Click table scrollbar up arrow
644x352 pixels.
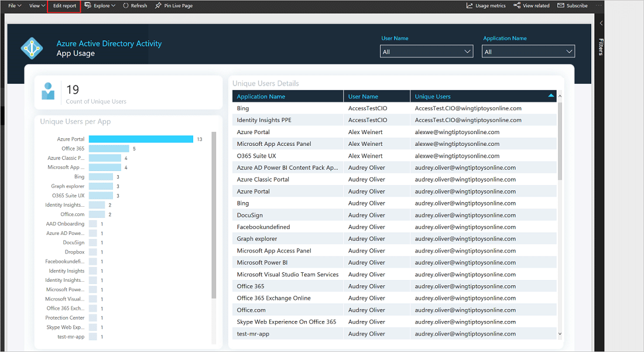coord(559,95)
